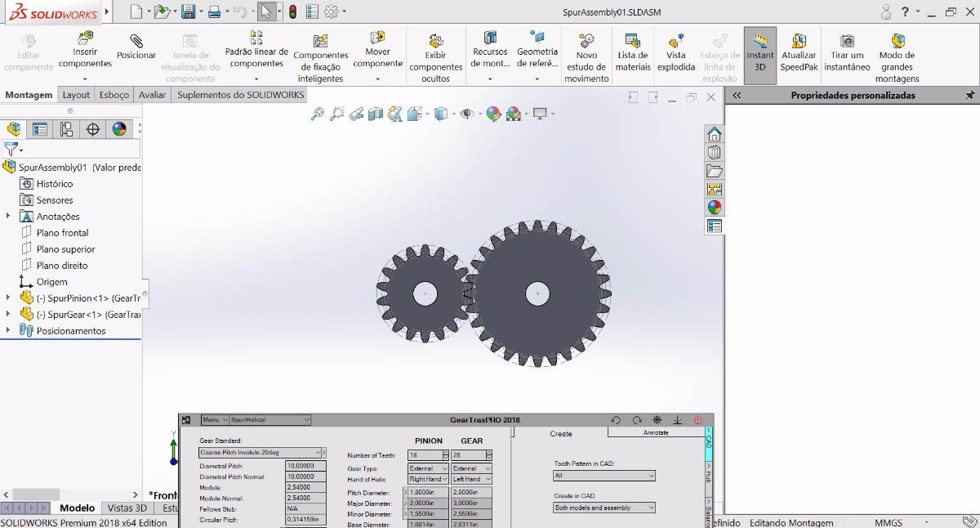Image resolution: width=980 pixels, height=528 pixels.
Task: Click Apply Scene icon in view toolbar
Action: tap(513, 114)
